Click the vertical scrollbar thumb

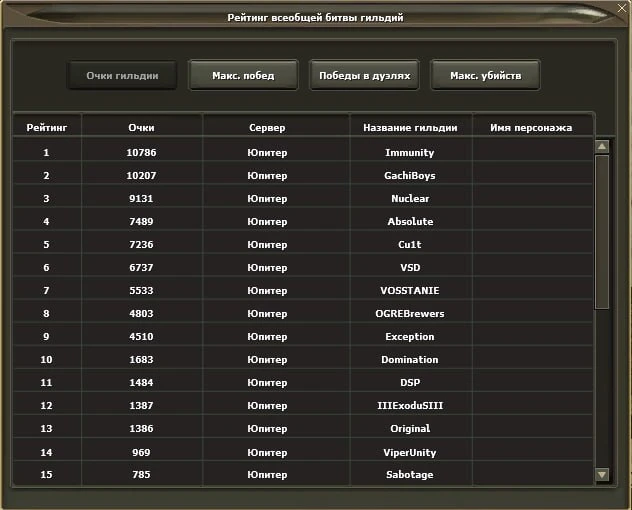(x=602, y=232)
